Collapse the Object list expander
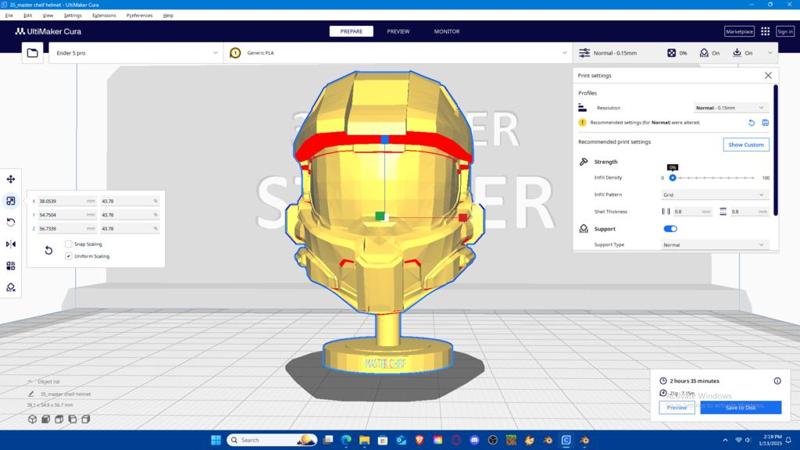 (x=30, y=381)
